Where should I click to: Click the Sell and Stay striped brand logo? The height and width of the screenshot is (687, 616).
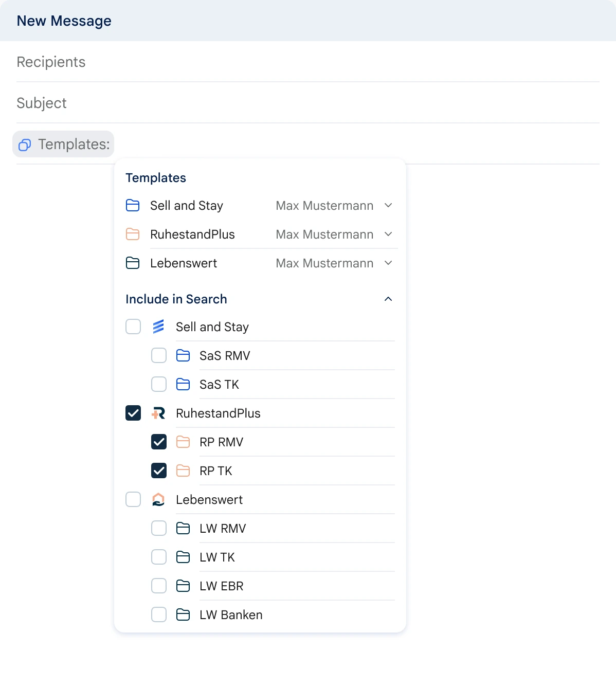coord(158,327)
